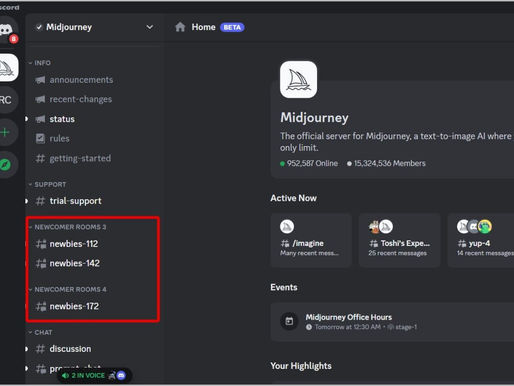Image resolution: width=514 pixels, height=386 pixels.
Task: Click the 2 IN VOICE indicator
Action: 95,376
